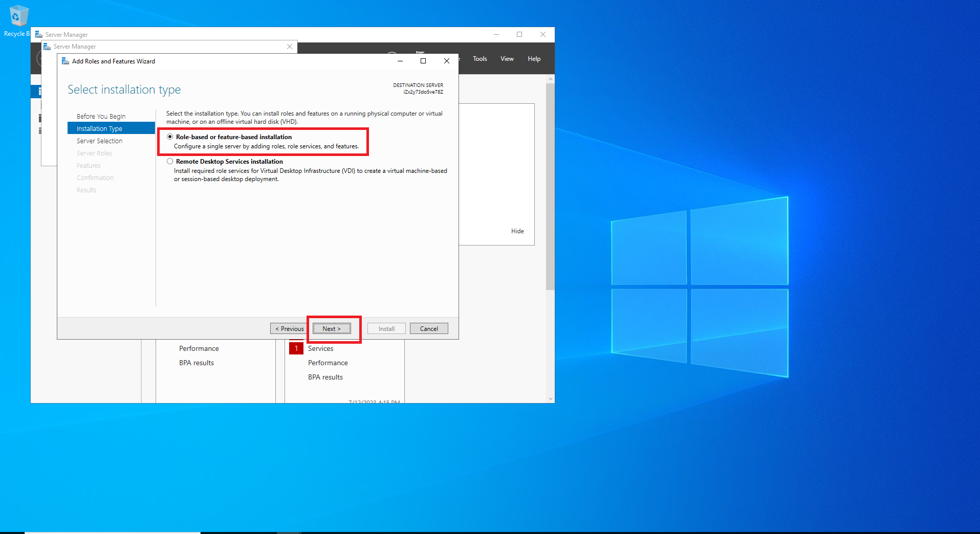Click the scrollbar down arrow in Server Manager
Screen dimensions: 980x534
[x=551, y=398]
